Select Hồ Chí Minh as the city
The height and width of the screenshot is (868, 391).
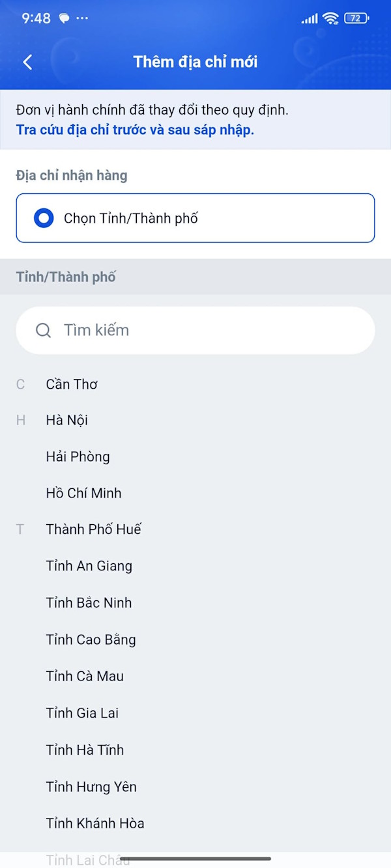point(84,493)
